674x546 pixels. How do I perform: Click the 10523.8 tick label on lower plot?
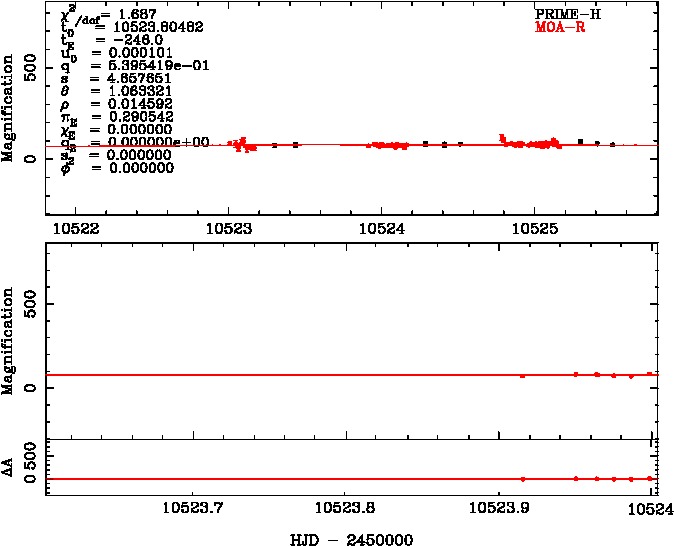345,507
